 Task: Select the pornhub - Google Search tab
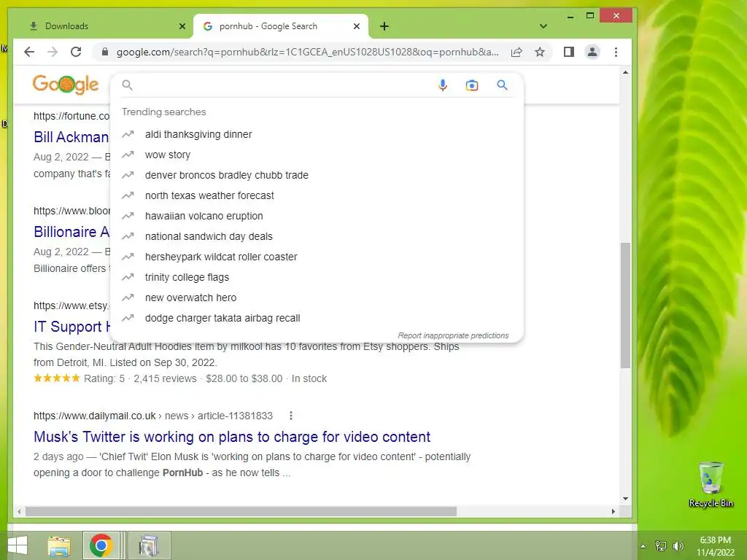281,26
